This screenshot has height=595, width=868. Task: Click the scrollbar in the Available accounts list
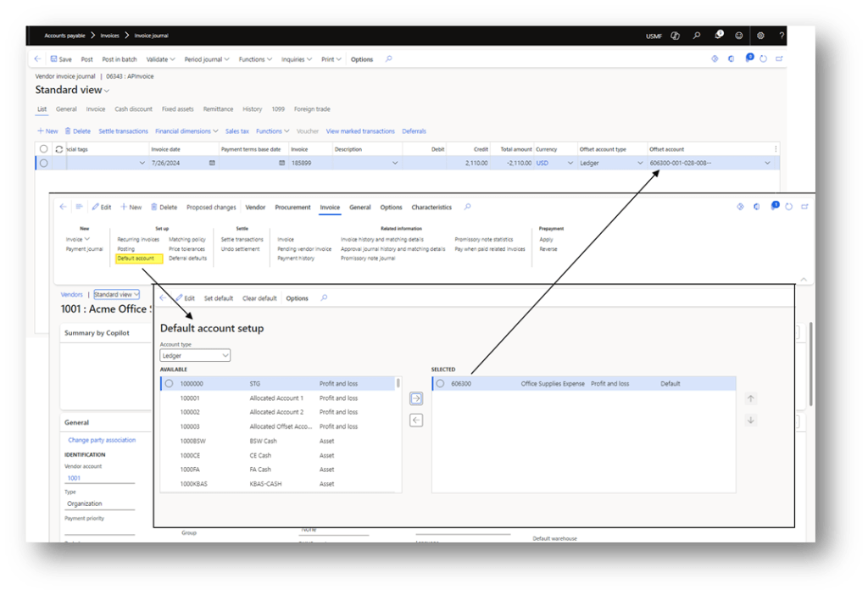398,384
